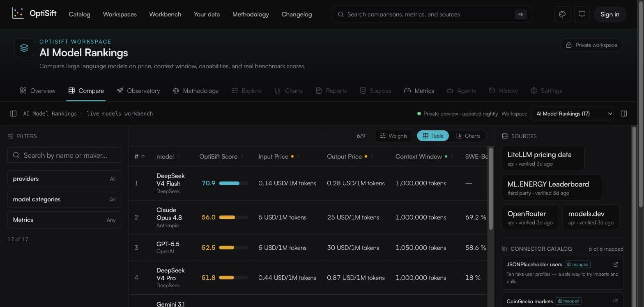Open the color theme palette icon

click(x=562, y=14)
